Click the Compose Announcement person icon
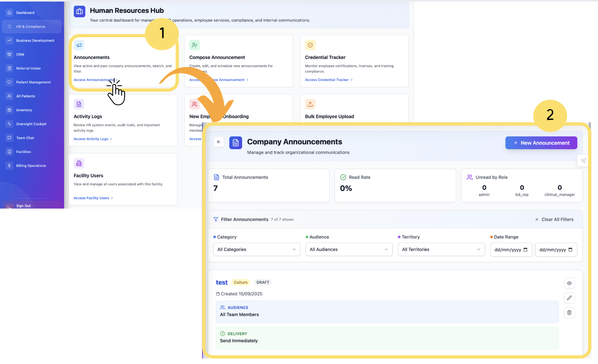Screen dimensions: 598x364 click(x=194, y=45)
